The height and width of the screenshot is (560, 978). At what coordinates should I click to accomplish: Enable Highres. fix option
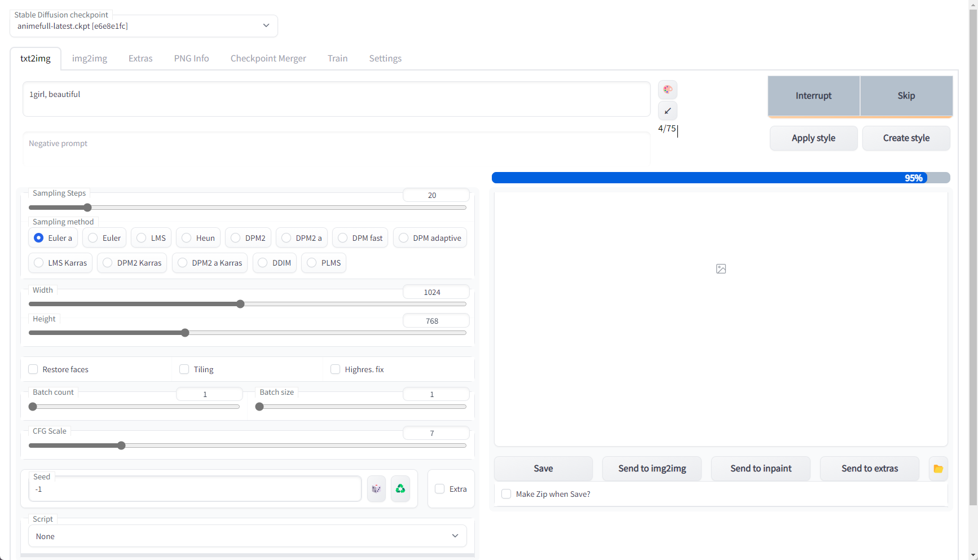[335, 369]
